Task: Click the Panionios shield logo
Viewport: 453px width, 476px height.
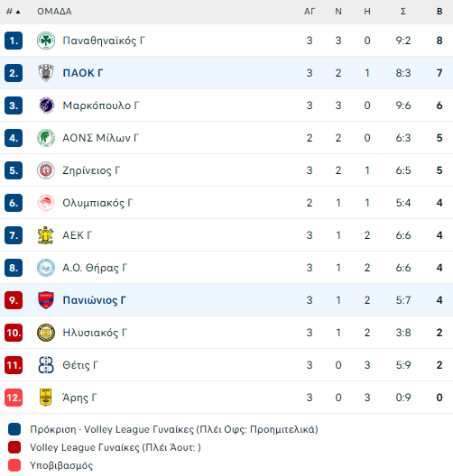Action: 46,300
